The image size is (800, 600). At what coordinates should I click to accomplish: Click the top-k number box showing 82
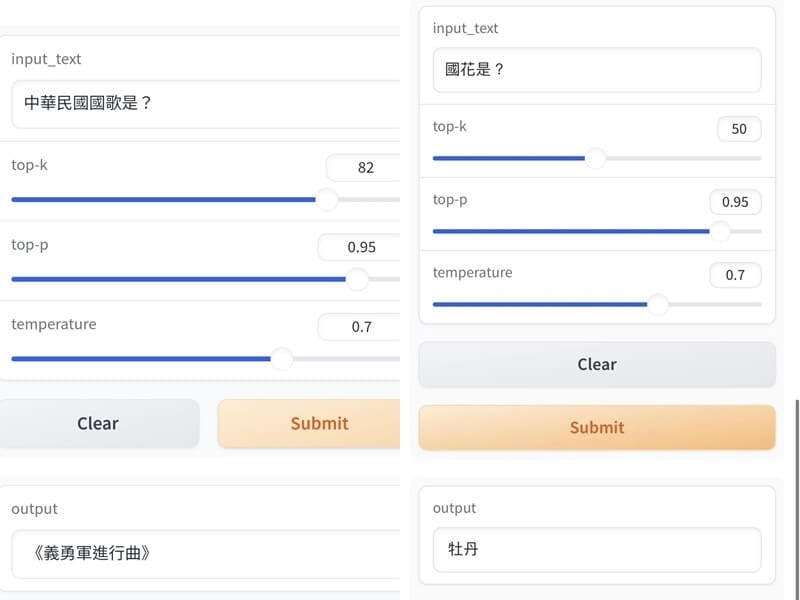coord(363,168)
